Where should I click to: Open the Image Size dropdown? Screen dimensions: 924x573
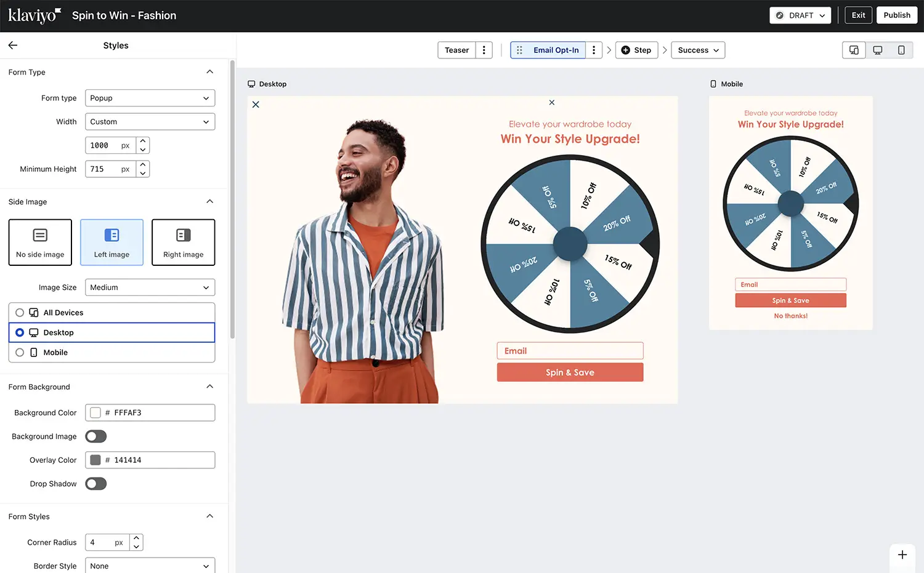click(x=150, y=287)
